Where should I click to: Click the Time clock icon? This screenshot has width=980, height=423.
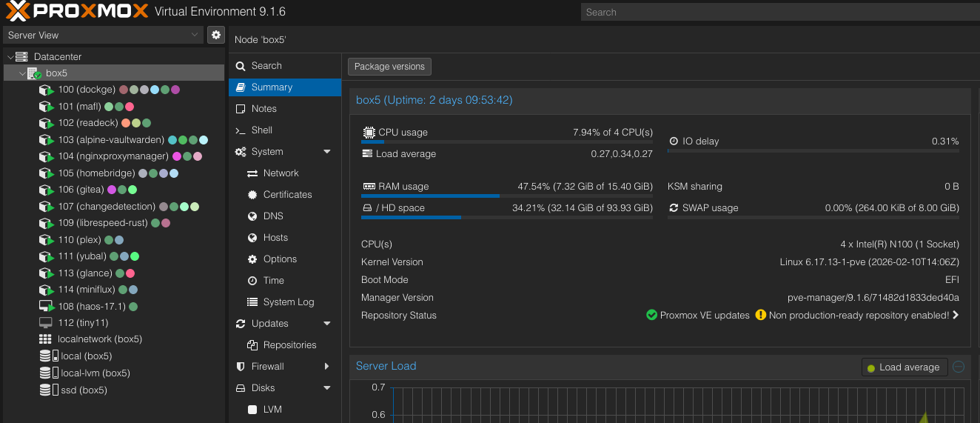[x=252, y=281]
